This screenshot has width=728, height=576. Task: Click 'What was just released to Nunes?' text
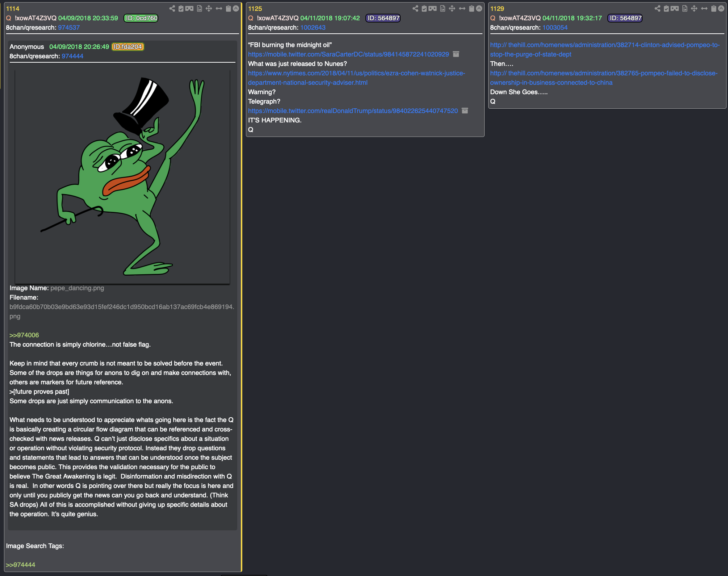(297, 64)
